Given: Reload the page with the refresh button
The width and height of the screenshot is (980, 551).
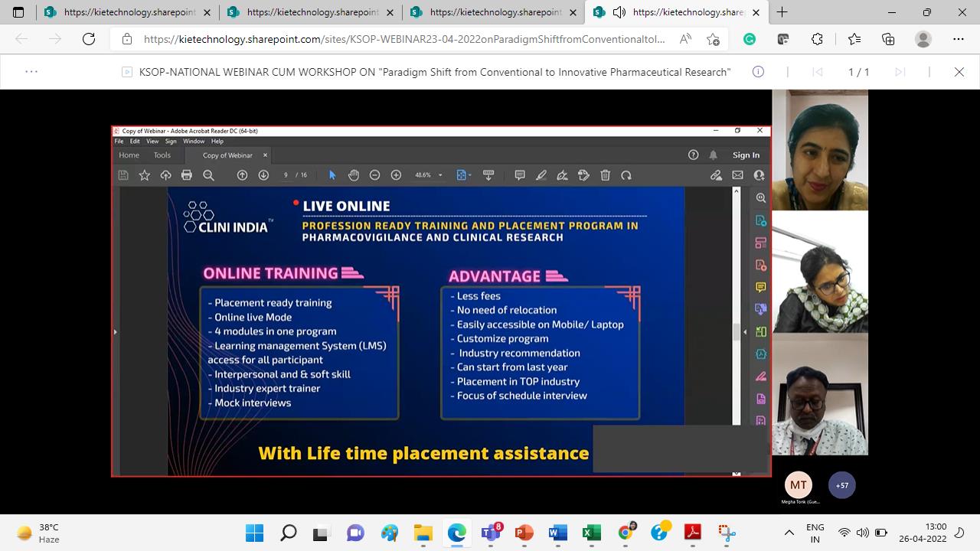Looking at the screenshot, I should coord(89,39).
